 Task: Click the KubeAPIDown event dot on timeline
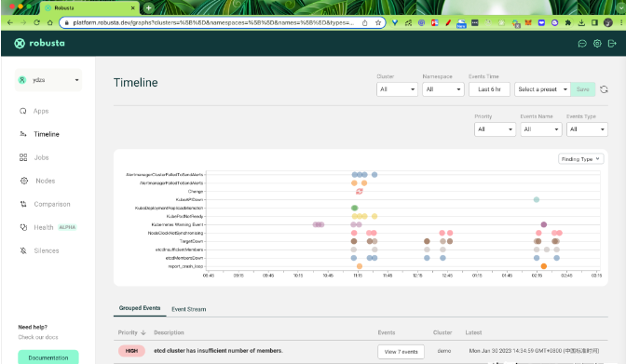(x=537, y=199)
